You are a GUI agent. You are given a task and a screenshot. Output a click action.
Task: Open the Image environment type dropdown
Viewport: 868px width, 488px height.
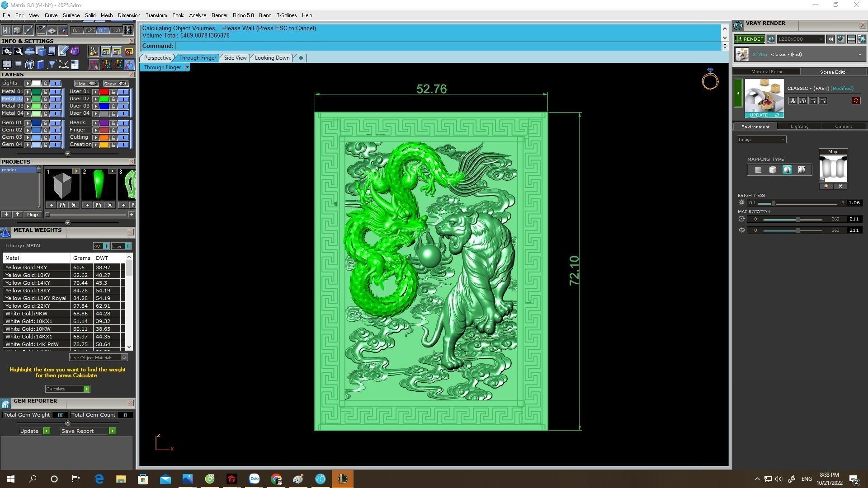pyautogui.click(x=761, y=140)
